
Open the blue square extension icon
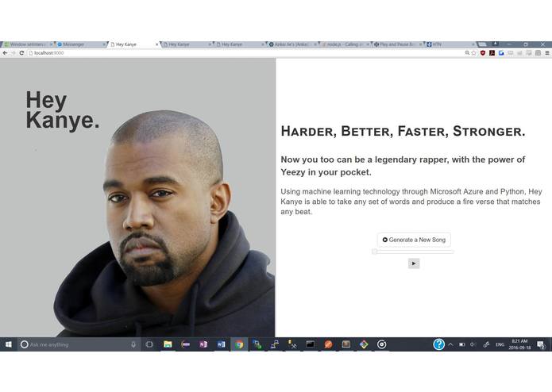click(x=501, y=52)
